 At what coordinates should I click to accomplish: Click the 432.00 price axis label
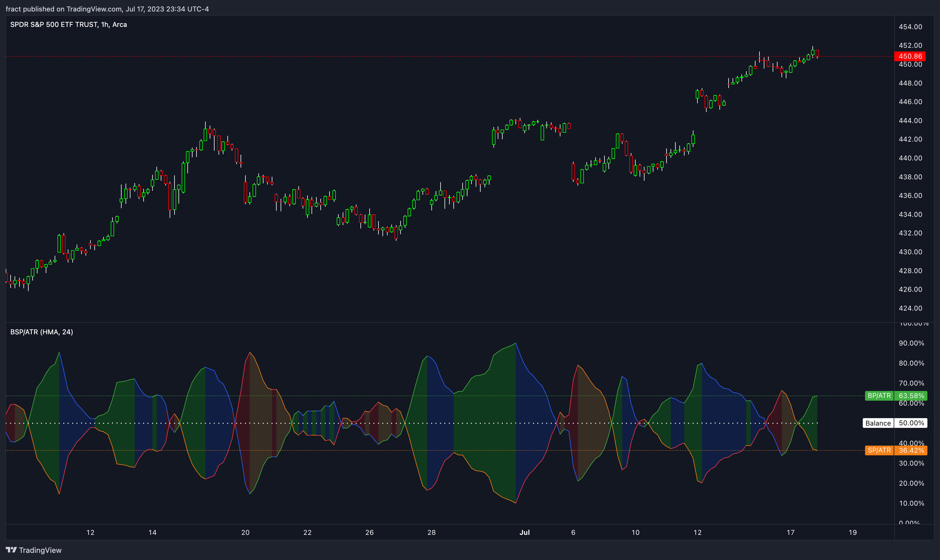[910, 233]
